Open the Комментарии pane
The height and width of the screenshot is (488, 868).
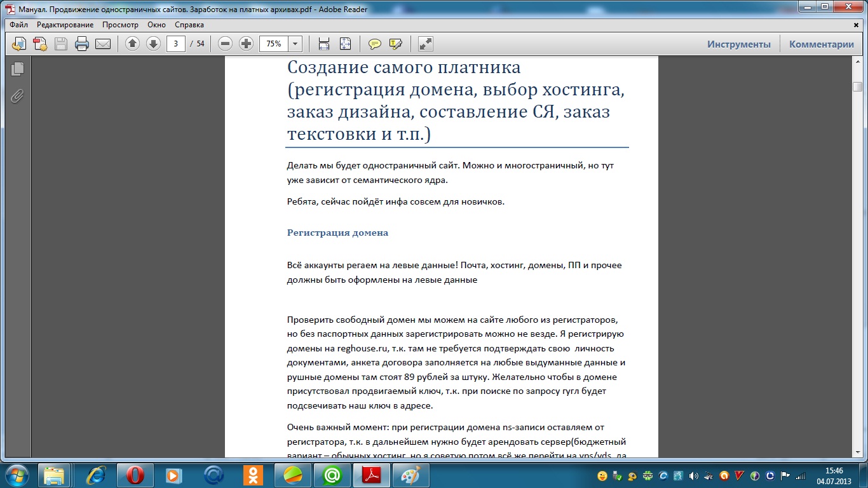[x=822, y=44]
